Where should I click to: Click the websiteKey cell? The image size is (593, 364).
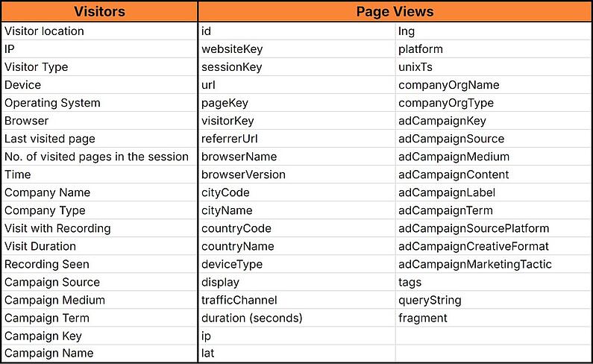pyautogui.click(x=297, y=48)
